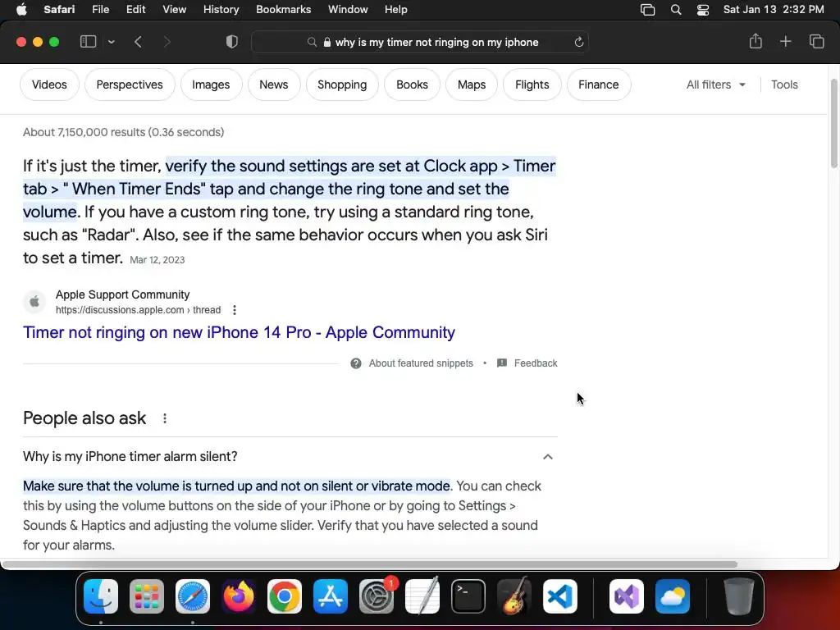Open Visual Studio from the Dock
Image resolution: width=840 pixels, height=630 pixels.
tap(627, 596)
